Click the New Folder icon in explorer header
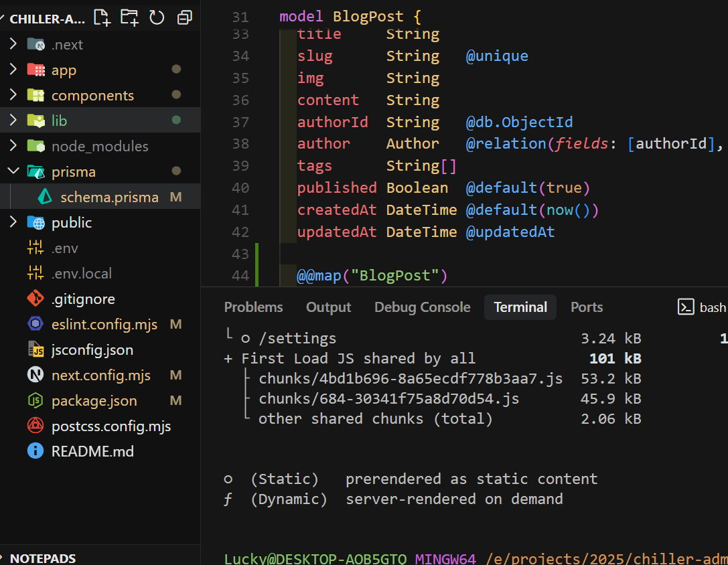Image resolution: width=728 pixels, height=565 pixels. pyautogui.click(x=129, y=18)
